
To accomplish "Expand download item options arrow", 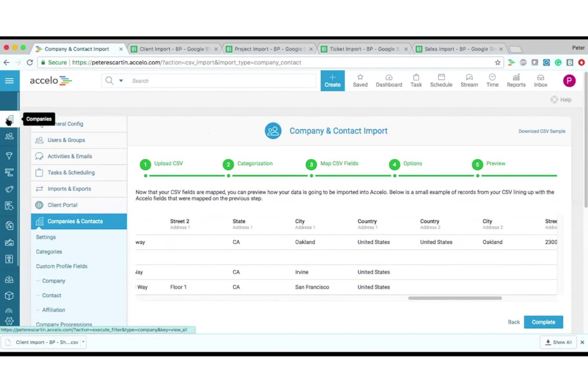I will point(83,342).
